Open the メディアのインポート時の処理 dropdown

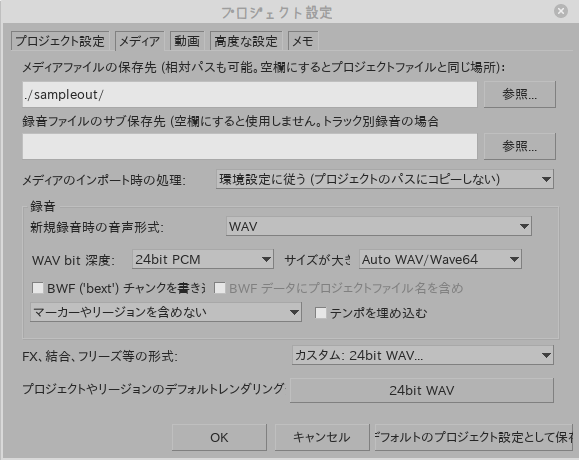385,179
